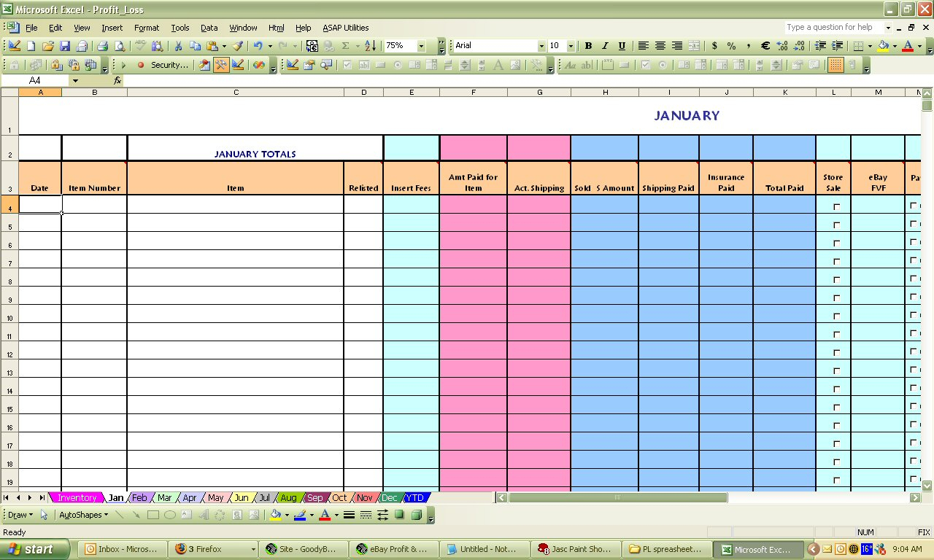Click the Bold formatting icon
Screen dimensions: 934x560
tap(588, 46)
